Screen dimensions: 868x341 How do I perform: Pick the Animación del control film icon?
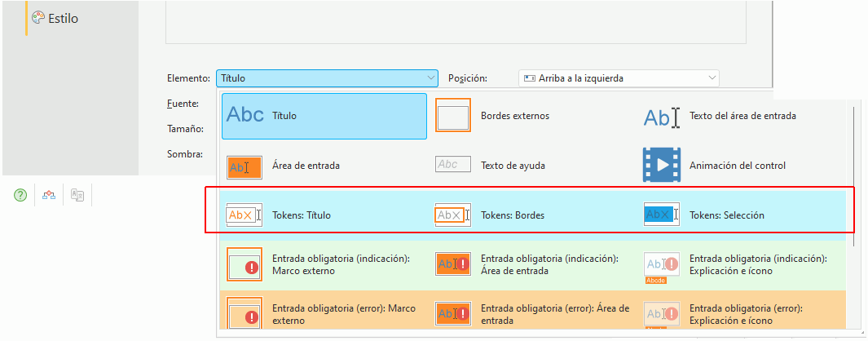pyautogui.click(x=662, y=165)
